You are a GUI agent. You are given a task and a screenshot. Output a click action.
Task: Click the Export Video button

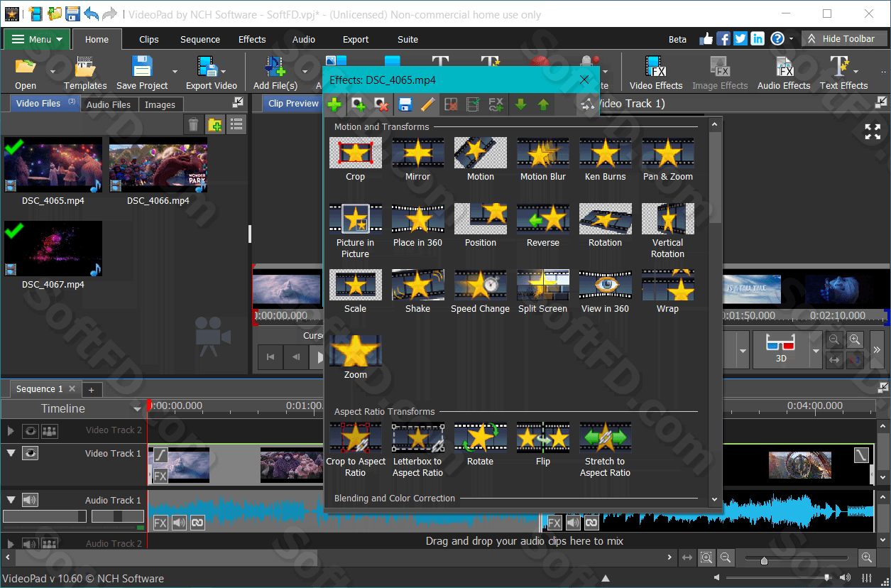click(212, 72)
